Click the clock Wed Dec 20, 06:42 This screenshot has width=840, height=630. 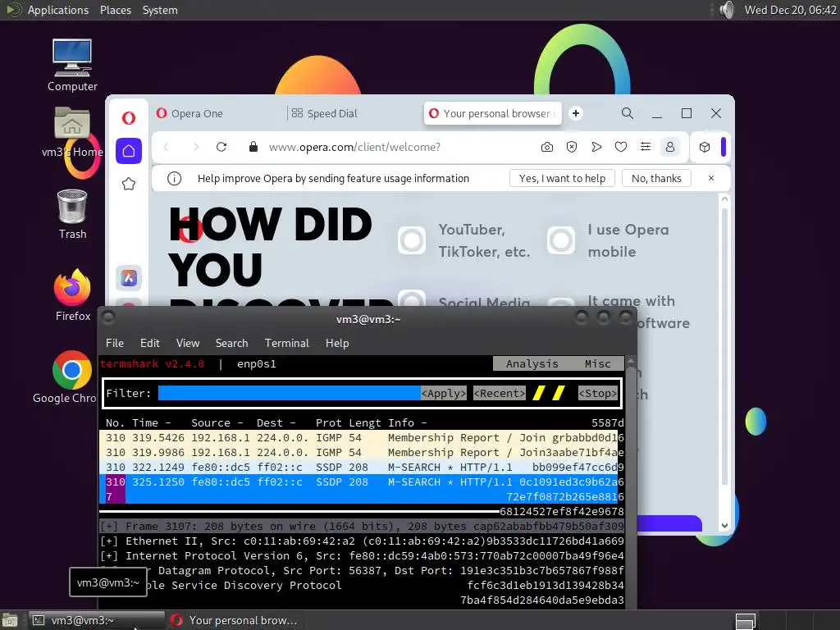[x=790, y=10]
